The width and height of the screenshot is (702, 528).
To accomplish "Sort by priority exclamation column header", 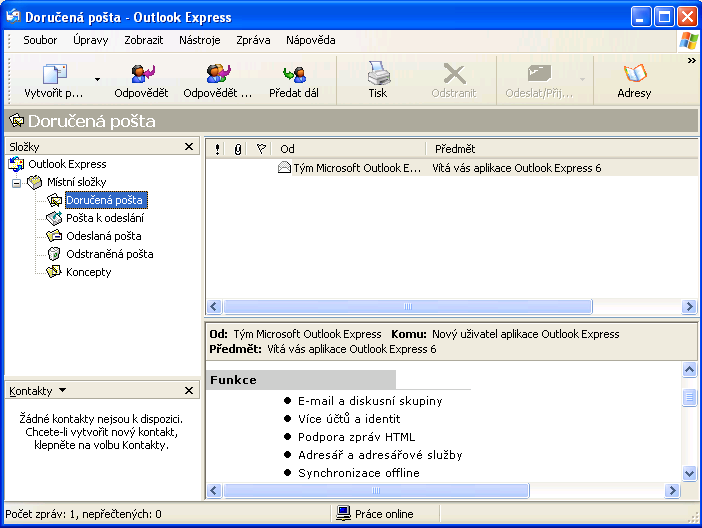I will pos(217,149).
